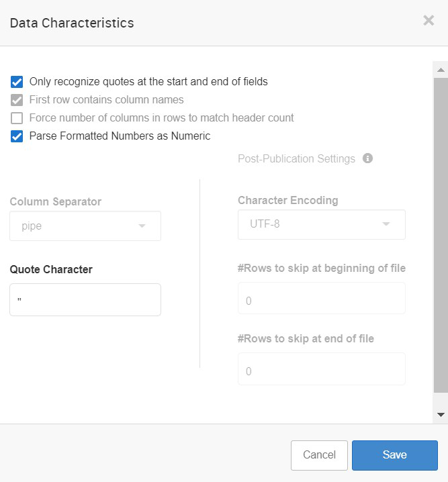Click the scrollbar down arrow
Image resolution: width=448 pixels, height=482 pixels.
[441, 415]
